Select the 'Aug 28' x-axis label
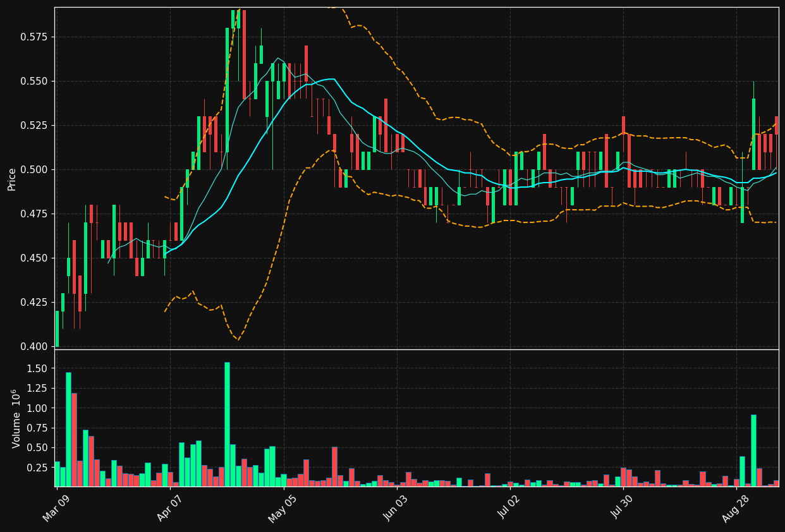Screen dimensions: 785x532 click(736, 508)
